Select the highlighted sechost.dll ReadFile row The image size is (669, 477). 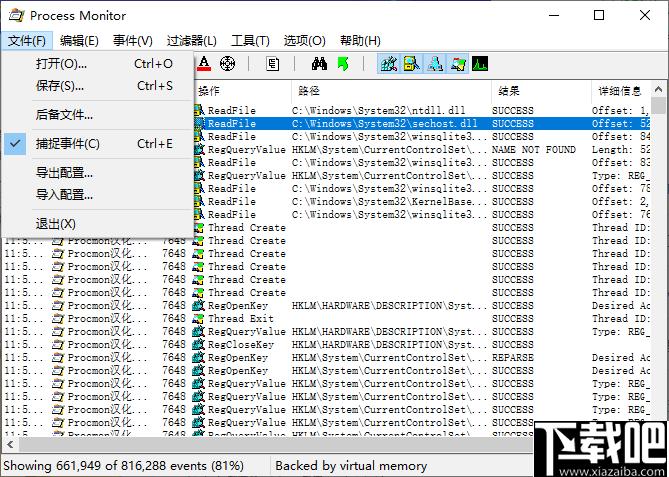coord(422,124)
